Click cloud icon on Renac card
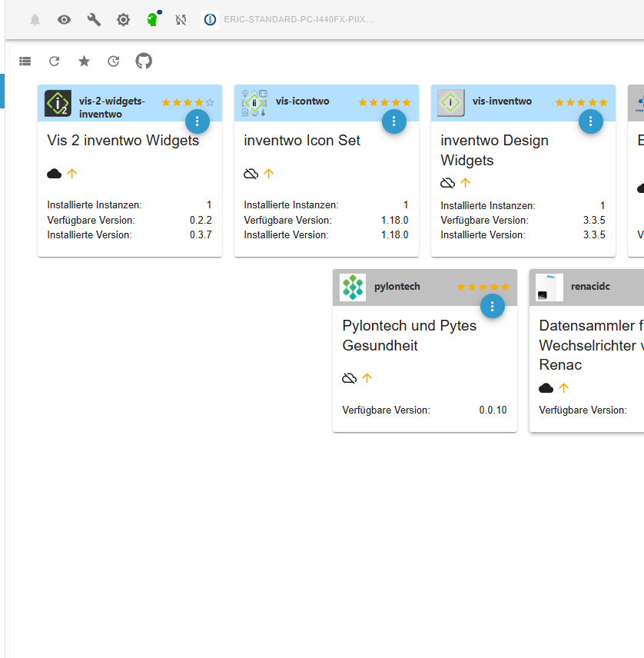The width and height of the screenshot is (644, 658). (x=546, y=388)
